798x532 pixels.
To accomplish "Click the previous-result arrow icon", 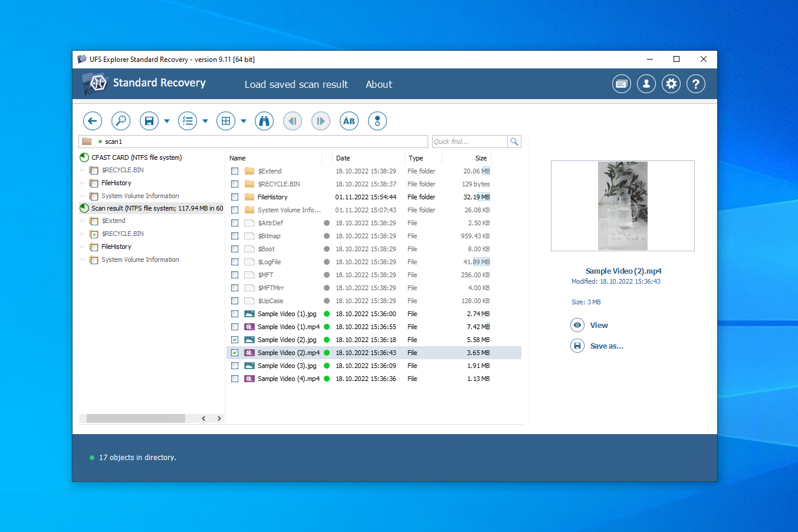I will click(x=293, y=121).
